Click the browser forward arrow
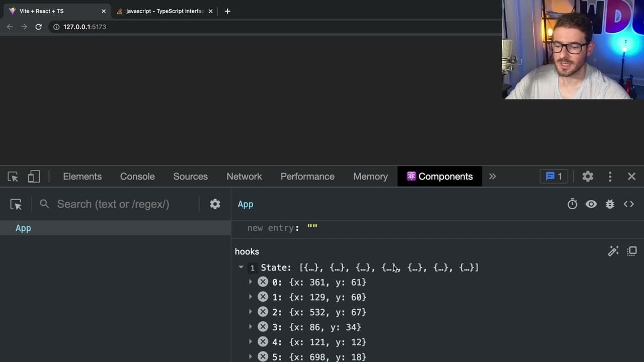 pos(24,27)
